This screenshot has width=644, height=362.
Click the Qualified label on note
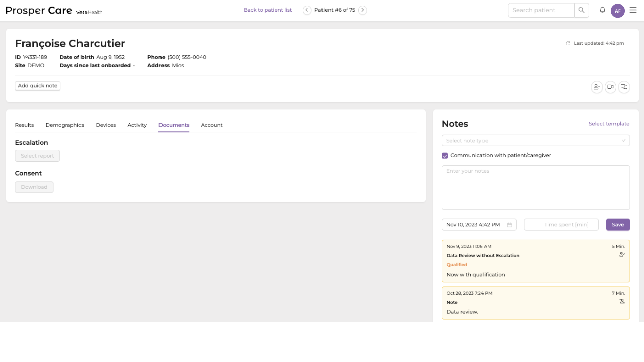pyautogui.click(x=457, y=265)
